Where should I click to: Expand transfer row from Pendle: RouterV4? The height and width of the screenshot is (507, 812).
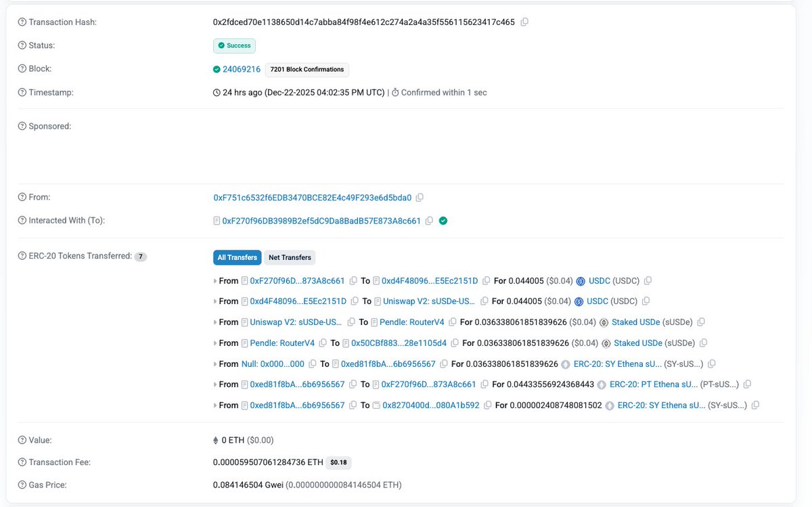point(216,343)
